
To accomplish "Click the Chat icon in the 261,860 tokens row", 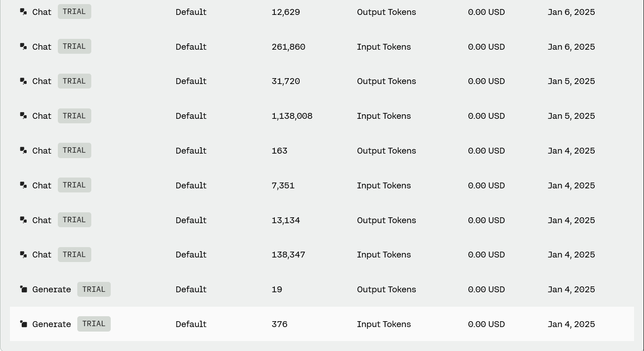I will point(24,47).
